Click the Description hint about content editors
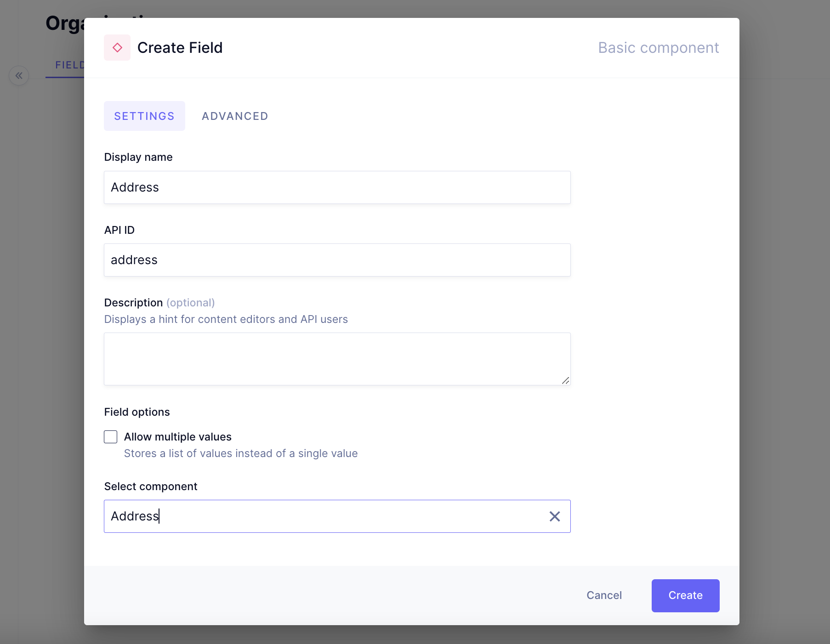The width and height of the screenshot is (830, 644). point(226,319)
